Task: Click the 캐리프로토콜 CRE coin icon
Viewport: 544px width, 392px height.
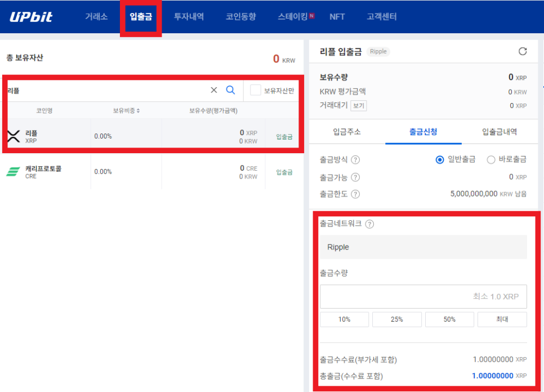Action: 13,172
